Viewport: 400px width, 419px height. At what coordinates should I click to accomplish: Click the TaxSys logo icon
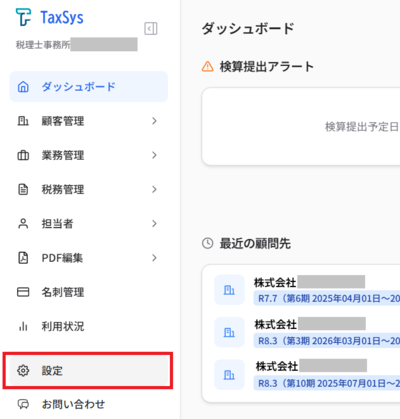click(23, 17)
